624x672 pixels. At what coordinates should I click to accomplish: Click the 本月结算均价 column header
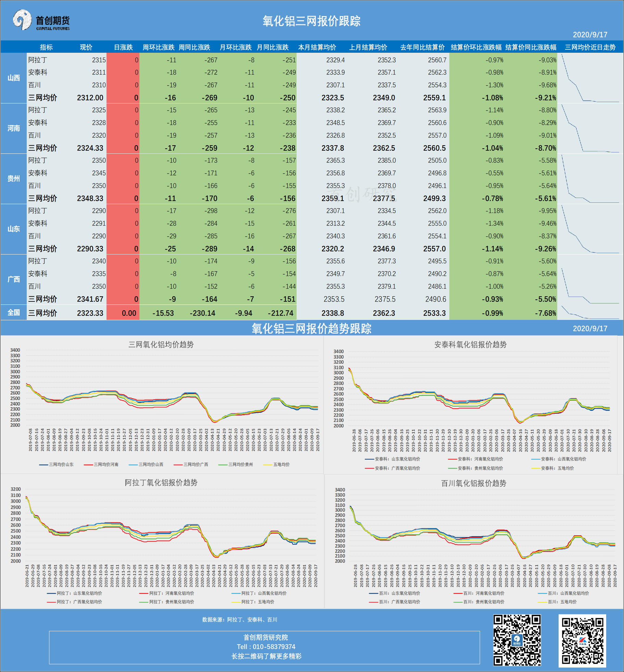click(x=317, y=47)
